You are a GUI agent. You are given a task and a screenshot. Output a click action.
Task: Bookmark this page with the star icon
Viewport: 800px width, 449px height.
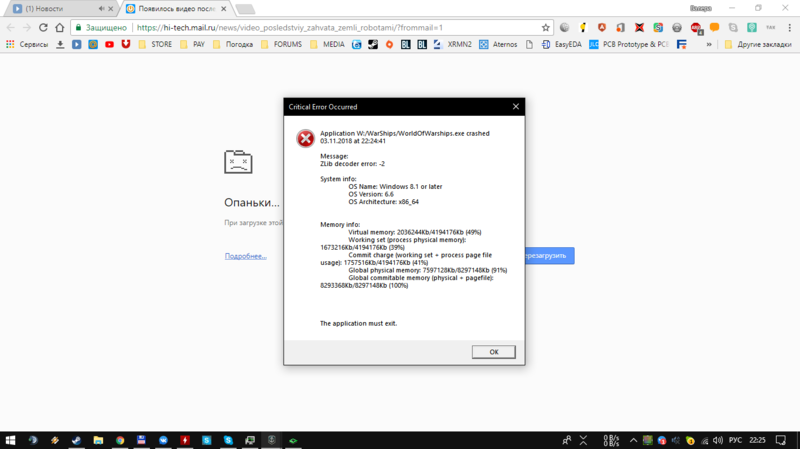(545, 28)
